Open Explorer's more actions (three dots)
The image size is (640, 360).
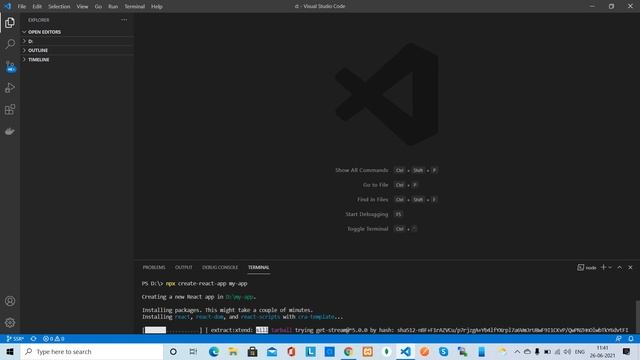click(124, 20)
